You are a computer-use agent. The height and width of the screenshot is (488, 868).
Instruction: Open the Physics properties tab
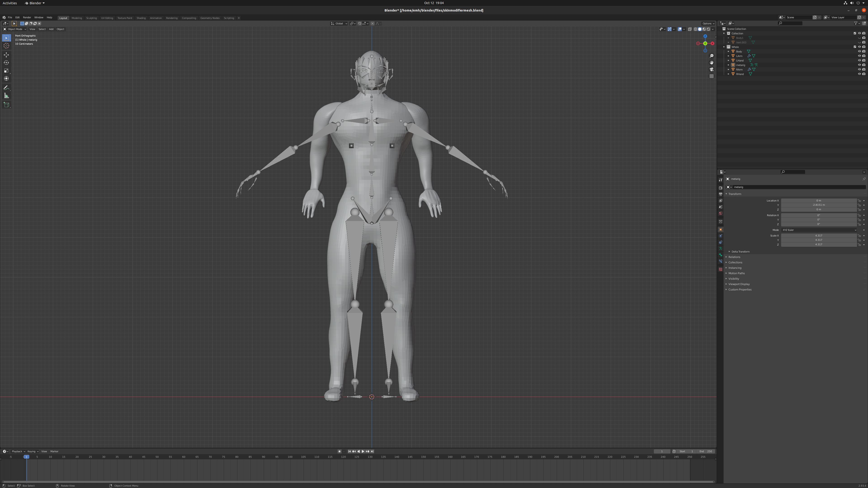click(x=720, y=236)
